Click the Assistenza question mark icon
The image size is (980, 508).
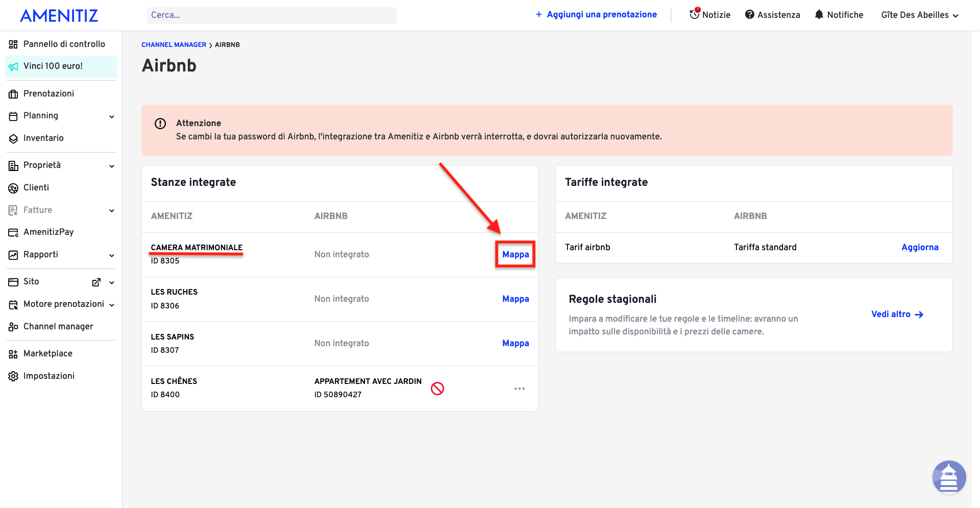coord(750,15)
